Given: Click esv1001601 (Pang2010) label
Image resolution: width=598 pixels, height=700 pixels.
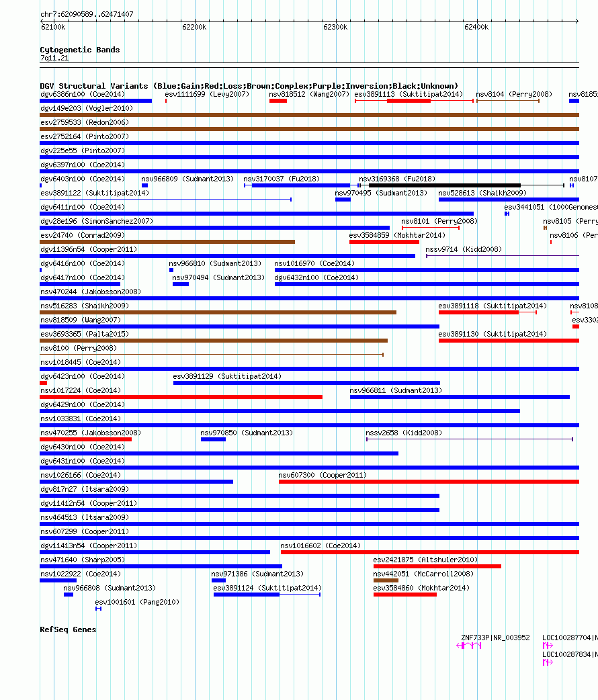Looking at the screenshot, I should (137, 602).
